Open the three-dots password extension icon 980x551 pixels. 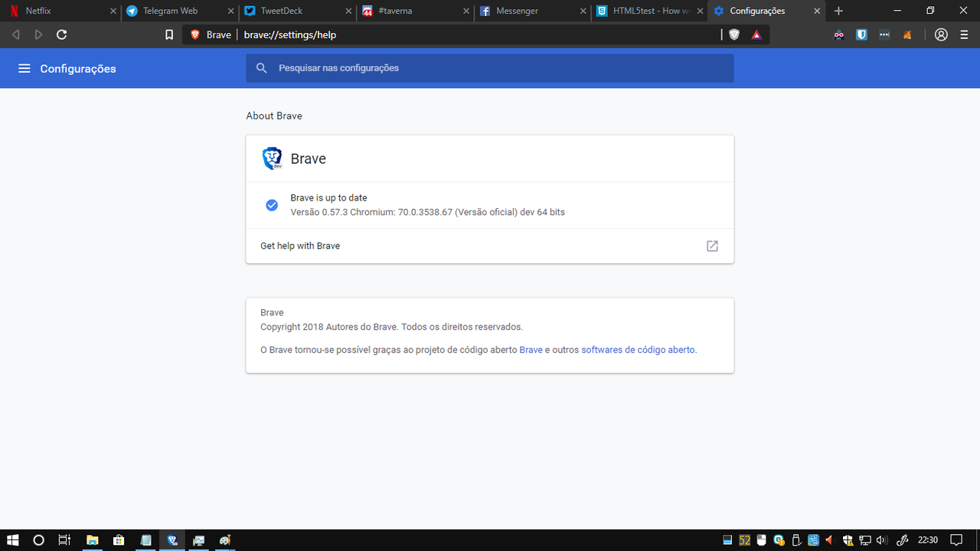[884, 34]
